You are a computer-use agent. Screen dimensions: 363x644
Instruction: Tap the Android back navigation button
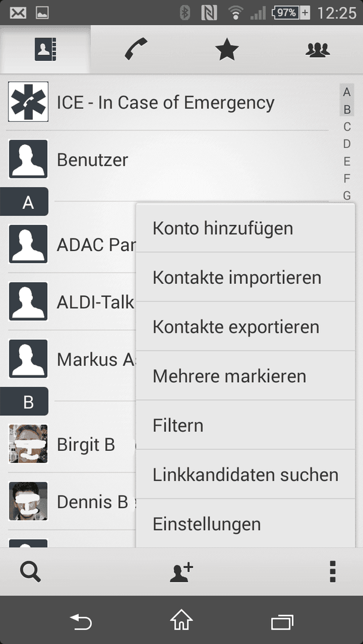(81, 621)
